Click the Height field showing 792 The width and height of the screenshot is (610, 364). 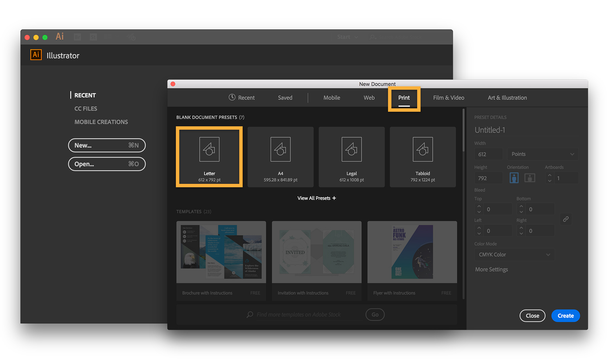(x=488, y=178)
